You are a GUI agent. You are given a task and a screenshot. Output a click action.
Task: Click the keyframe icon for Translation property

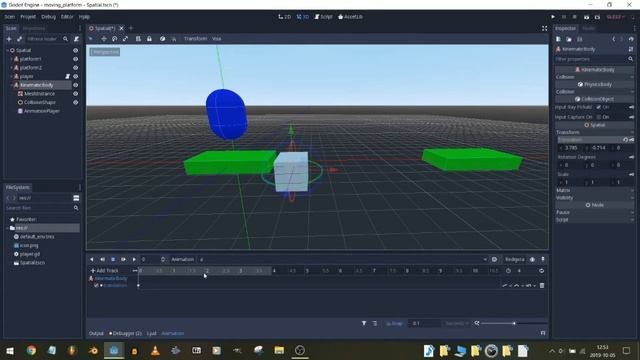tap(631, 140)
